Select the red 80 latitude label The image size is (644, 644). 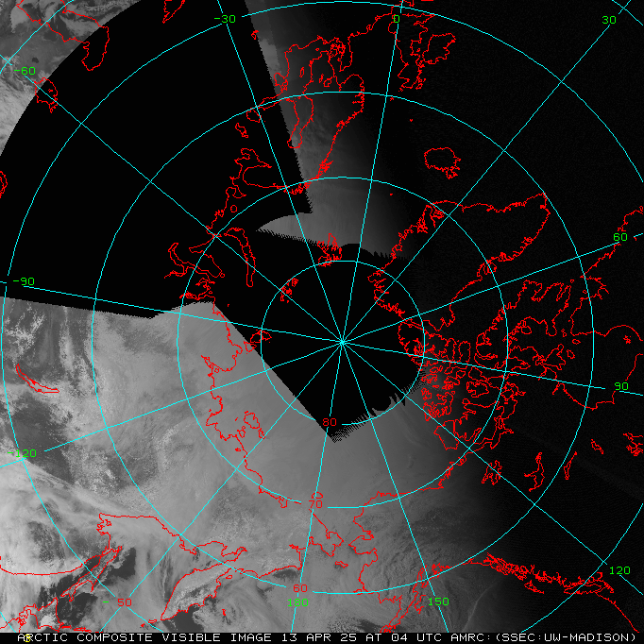coord(330,422)
